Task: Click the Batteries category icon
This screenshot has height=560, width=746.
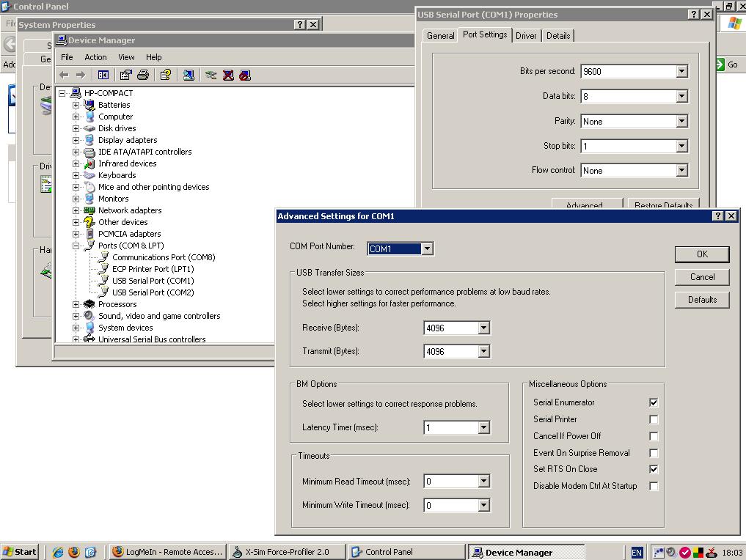Action: pyautogui.click(x=89, y=105)
